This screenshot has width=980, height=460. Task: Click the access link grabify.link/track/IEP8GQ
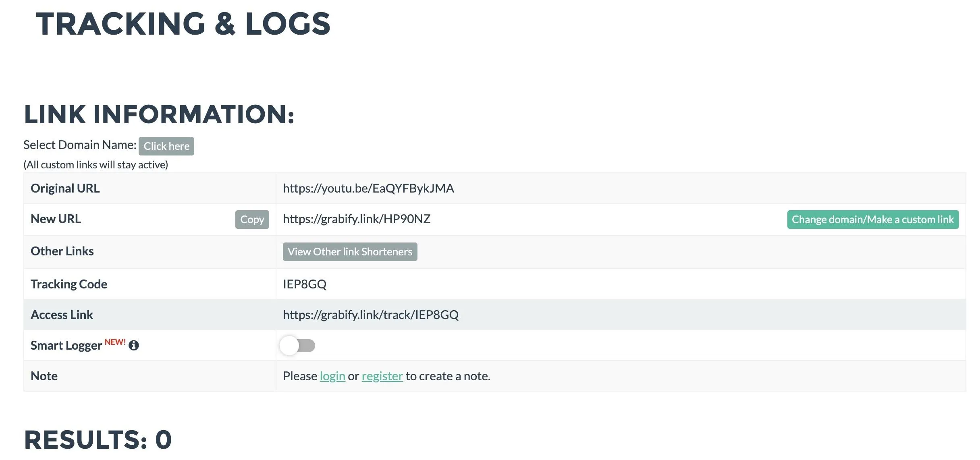371,315
